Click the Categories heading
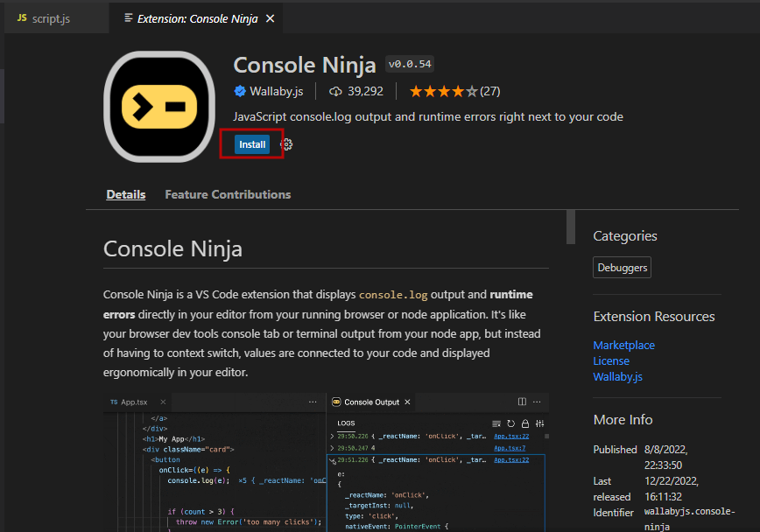This screenshot has height=532, width=760. tap(625, 236)
